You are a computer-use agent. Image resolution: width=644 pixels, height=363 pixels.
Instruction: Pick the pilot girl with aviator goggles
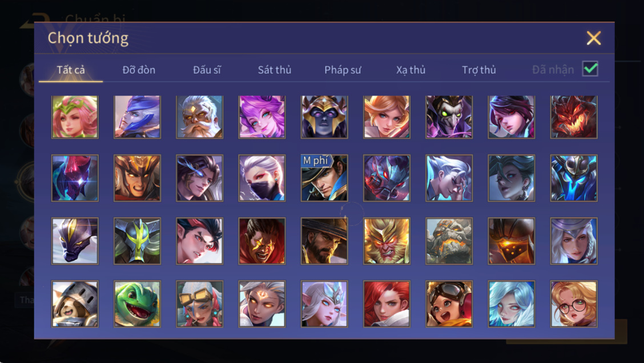coord(449,304)
